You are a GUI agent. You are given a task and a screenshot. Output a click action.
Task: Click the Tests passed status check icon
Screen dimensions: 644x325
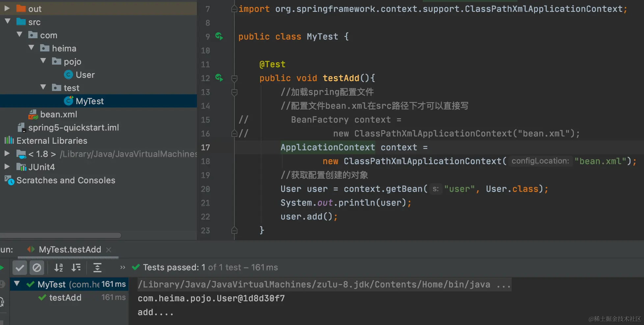point(136,267)
